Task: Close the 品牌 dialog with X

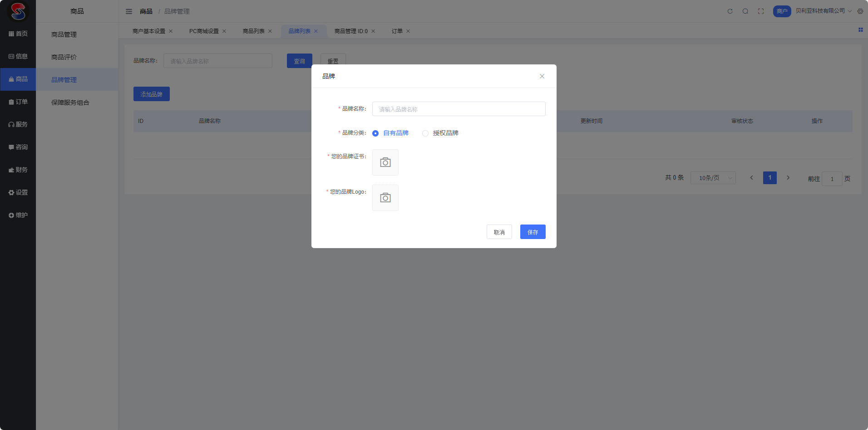Action: click(x=542, y=76)
